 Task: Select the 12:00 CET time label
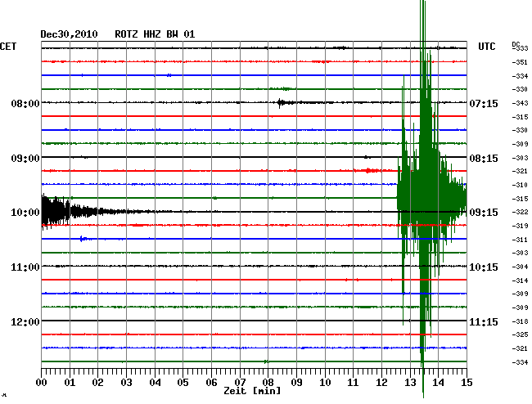point(25,321)
